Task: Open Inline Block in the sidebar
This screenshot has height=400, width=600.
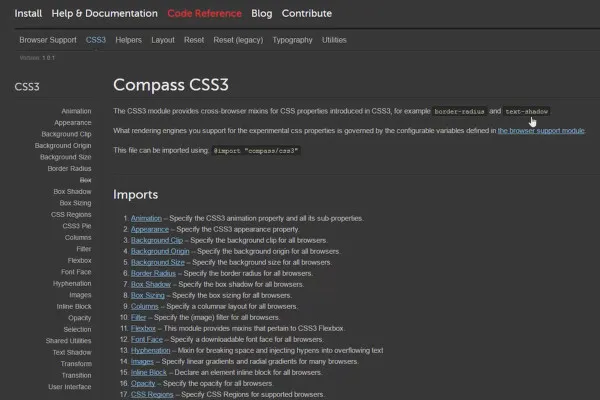Action: click(74, 306)
